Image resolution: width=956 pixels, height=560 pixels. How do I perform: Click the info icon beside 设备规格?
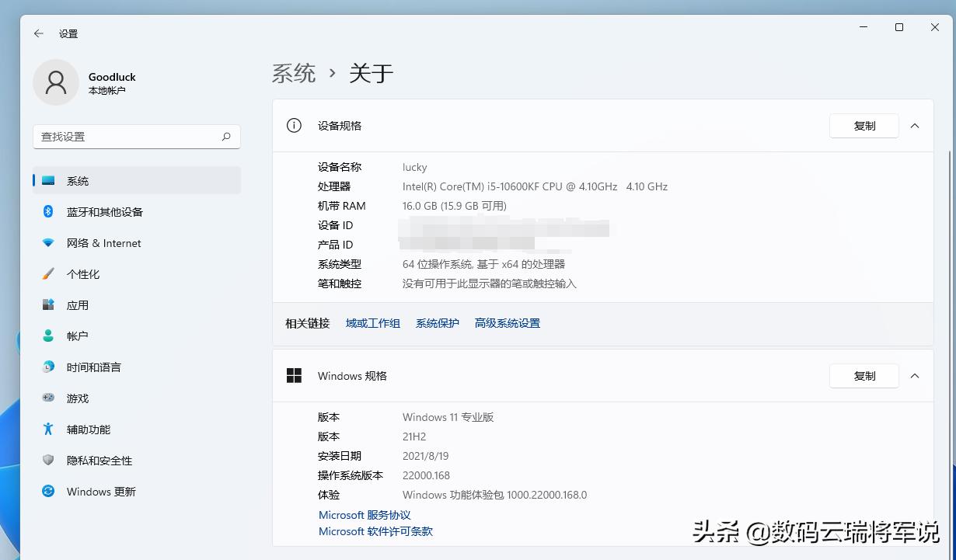point(294,125)
